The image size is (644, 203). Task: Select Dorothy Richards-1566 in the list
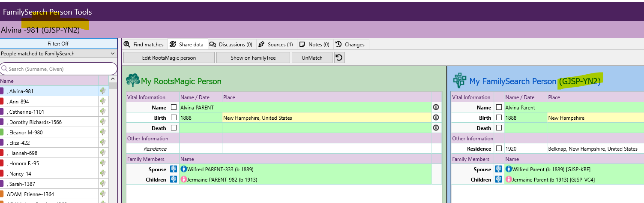(x=54, y=122)
